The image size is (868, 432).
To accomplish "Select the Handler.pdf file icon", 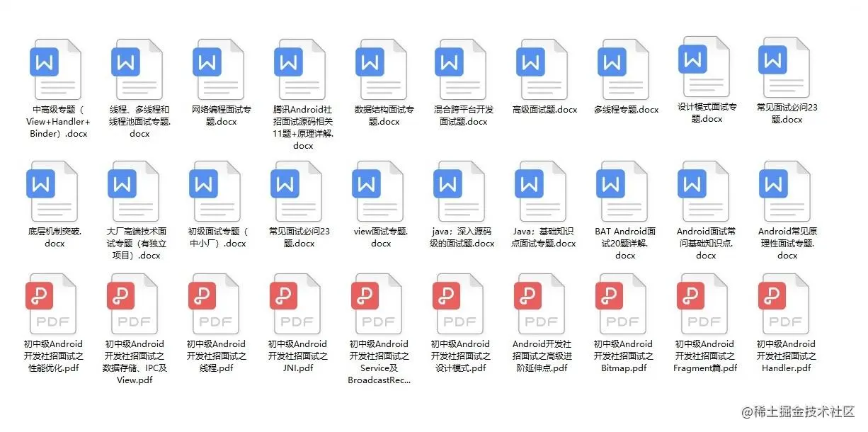I will (787, 304).
